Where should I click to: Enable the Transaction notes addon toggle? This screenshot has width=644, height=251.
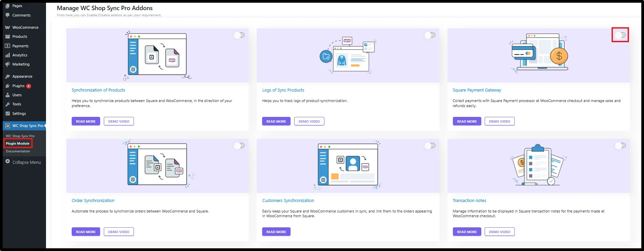[620, 146]
